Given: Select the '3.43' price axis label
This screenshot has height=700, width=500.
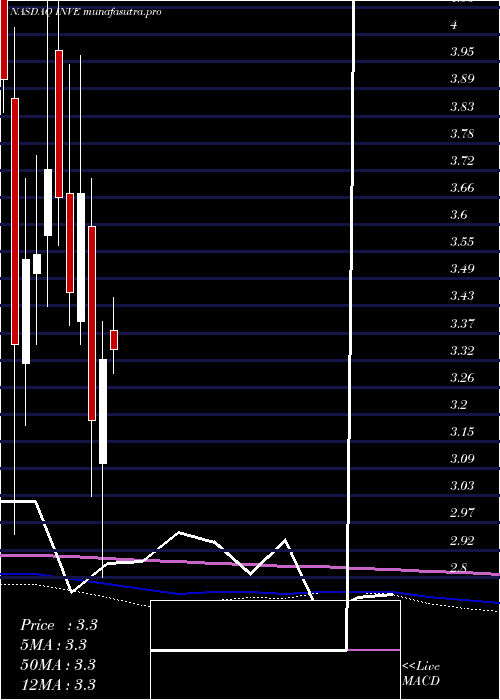Looking at the screenshot, I should 462,296.
